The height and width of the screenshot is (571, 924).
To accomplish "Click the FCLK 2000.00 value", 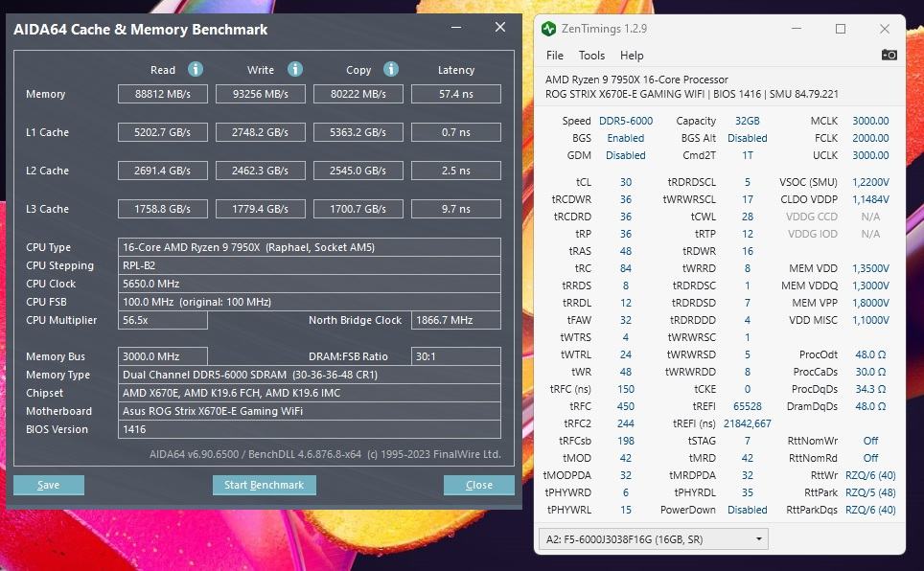I will [870, 138].
